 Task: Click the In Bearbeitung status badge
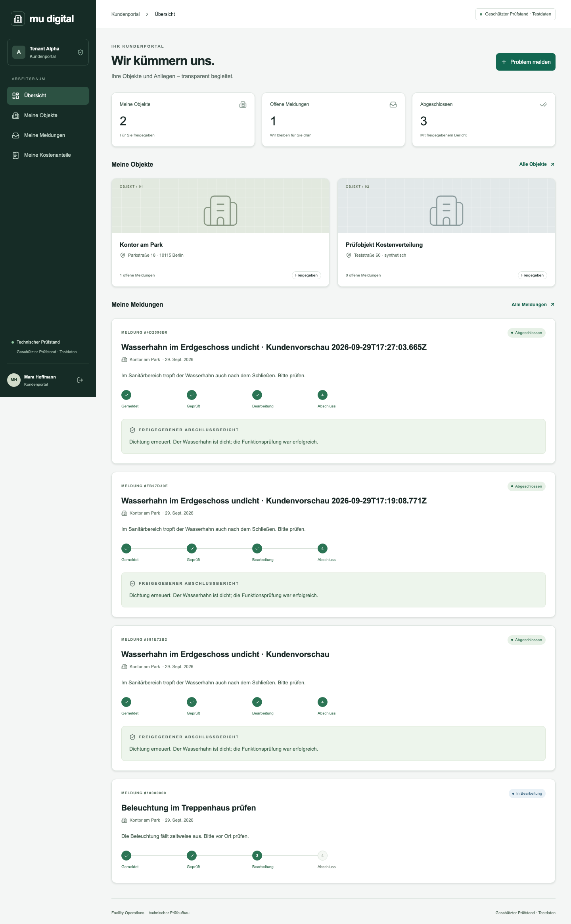[x=527, y=793]
